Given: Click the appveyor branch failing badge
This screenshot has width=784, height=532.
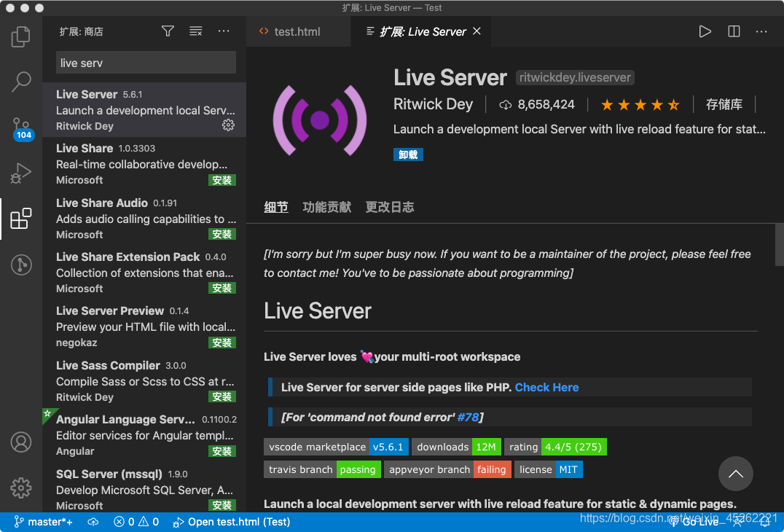Looking at the screenshot, I should [447, 469].
